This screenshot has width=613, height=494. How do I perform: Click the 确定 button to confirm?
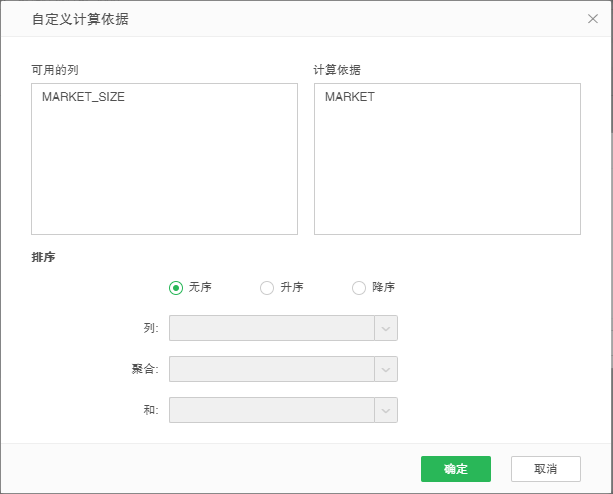tap(455, 469)
